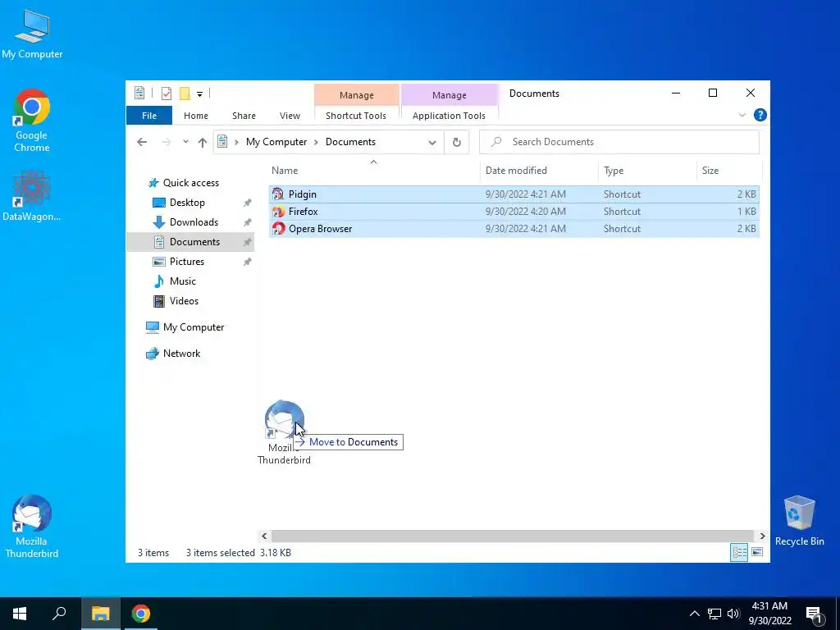The height and width of the screenshot is (630, 840).
Task: Switch to the Home ribbon tab
Action: tap(195, 116)
